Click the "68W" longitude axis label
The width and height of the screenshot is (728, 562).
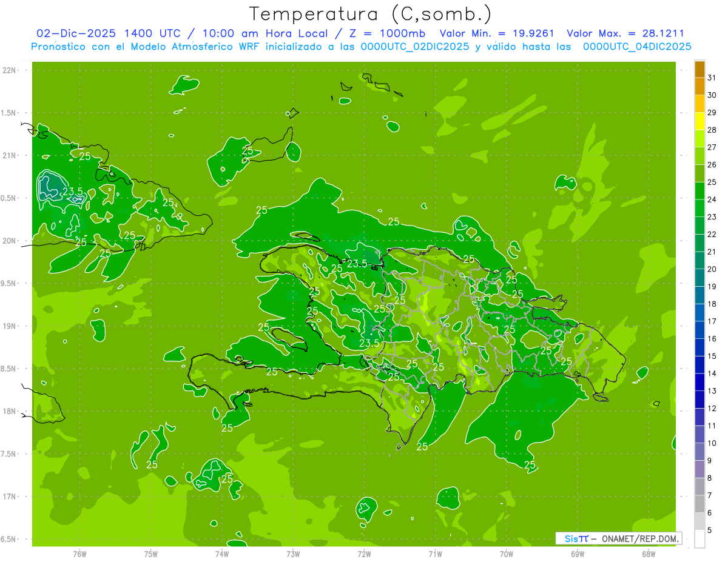coord(649,554)
